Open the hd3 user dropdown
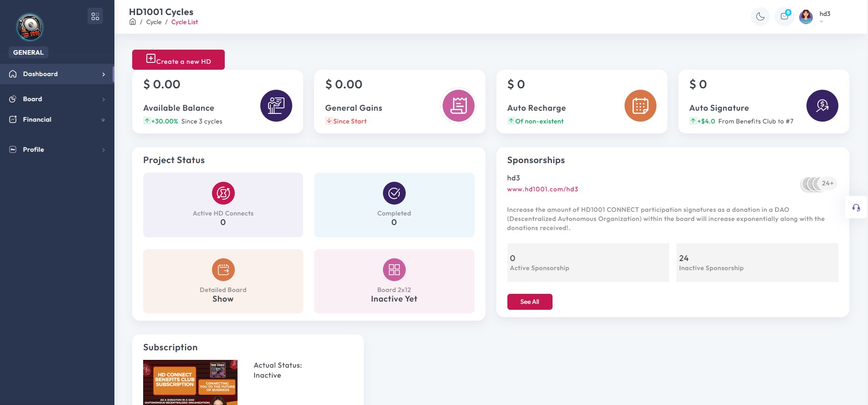 click(x=824, y=17)
